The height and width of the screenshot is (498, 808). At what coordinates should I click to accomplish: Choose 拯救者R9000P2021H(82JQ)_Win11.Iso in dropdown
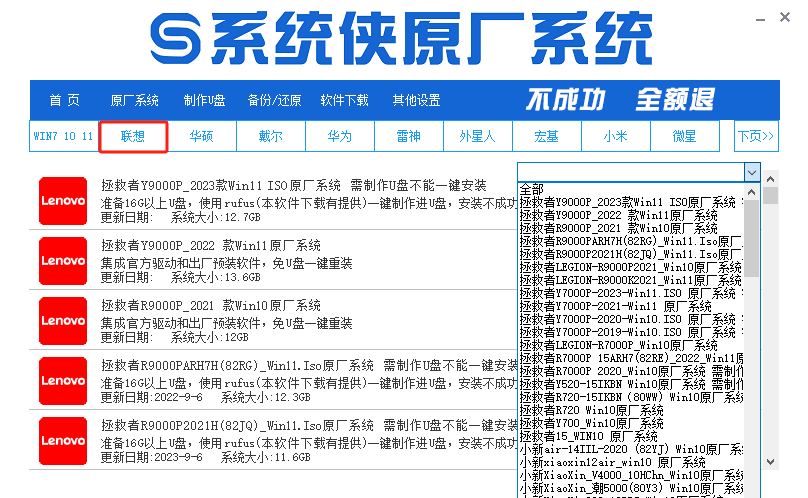pos(631,254)
